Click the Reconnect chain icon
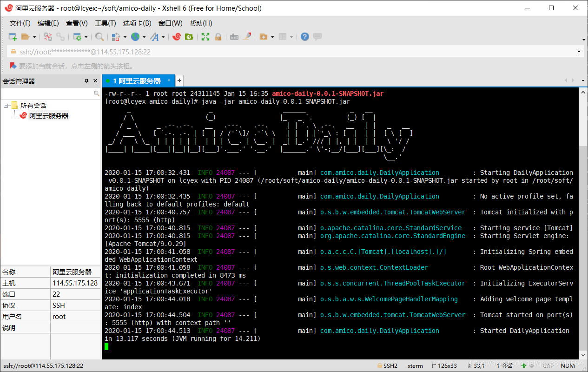The width and height of the screenshot is (588, 372). [x=60, y=37]
